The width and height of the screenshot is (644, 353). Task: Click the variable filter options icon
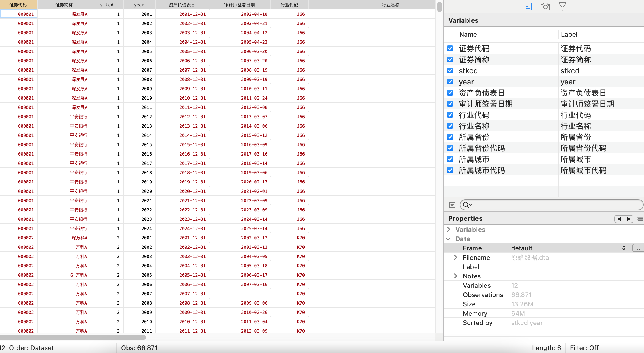coord(452,205)
